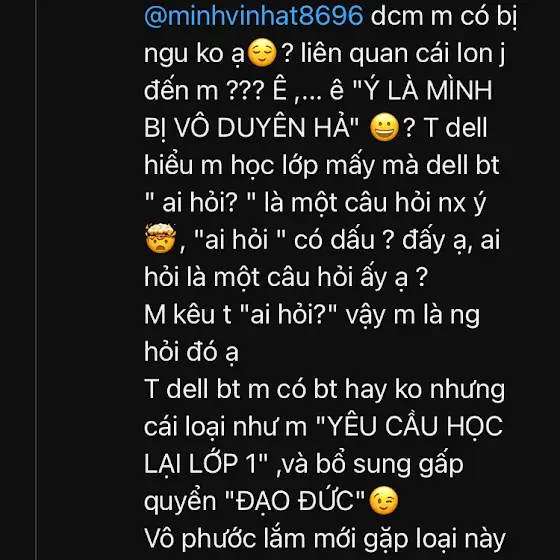This screenshot has height=560, width=560.
Task: Click the text "BỊ VÔ DUYÊN HẢ"
Action: point(247,128)
